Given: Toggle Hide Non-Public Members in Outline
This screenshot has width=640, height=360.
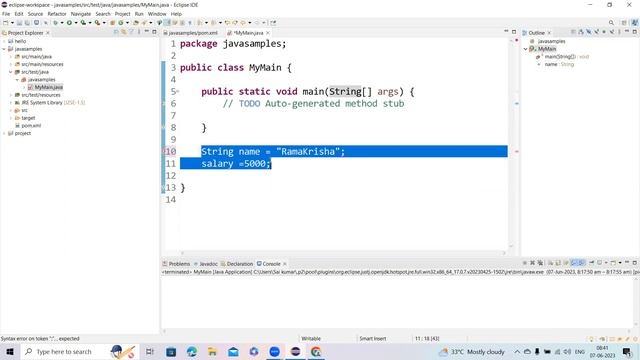Looking at the screenshot, I should (x=604, y=32).
